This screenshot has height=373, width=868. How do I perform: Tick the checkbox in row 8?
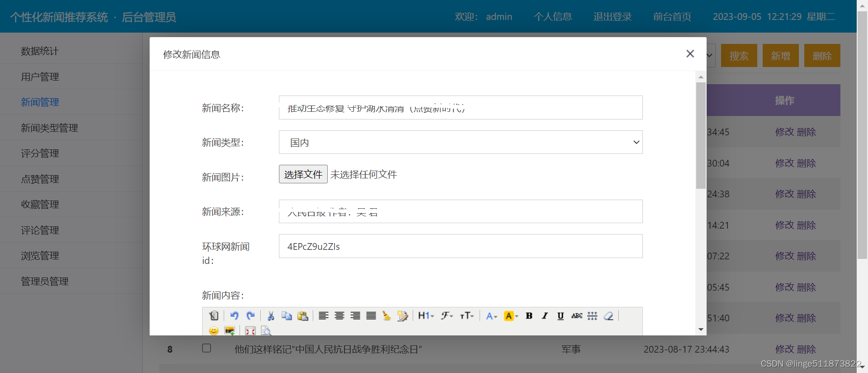coord(207,348)
